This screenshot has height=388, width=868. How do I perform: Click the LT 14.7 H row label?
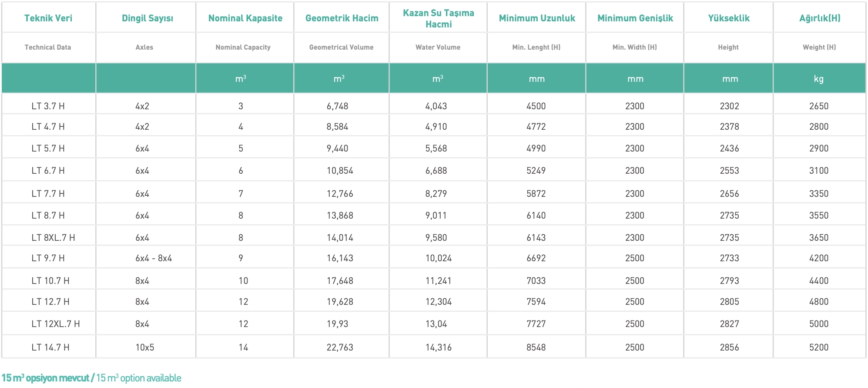50,348
